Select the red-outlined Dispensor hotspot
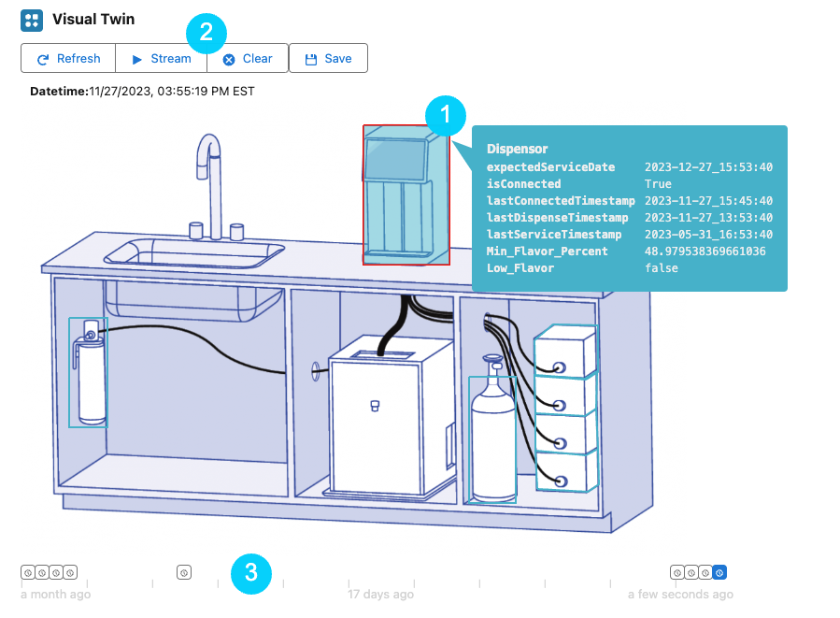Viewport: 840px width, 618px height. [406, 195]
